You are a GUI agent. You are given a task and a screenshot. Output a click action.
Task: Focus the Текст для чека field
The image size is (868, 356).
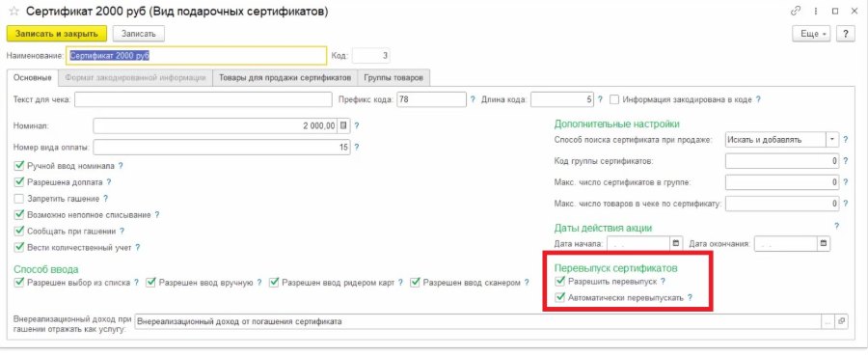click(203, 99)
